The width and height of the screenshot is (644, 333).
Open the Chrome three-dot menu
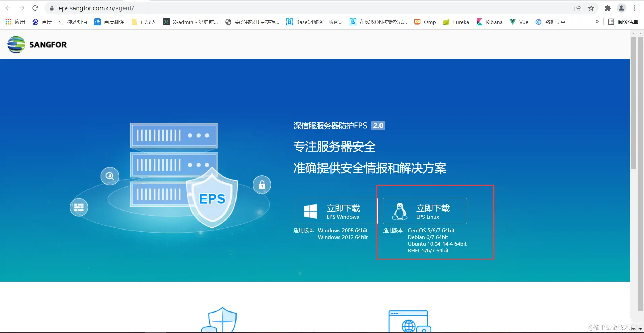pyautogui.click(x=635, y=8)
